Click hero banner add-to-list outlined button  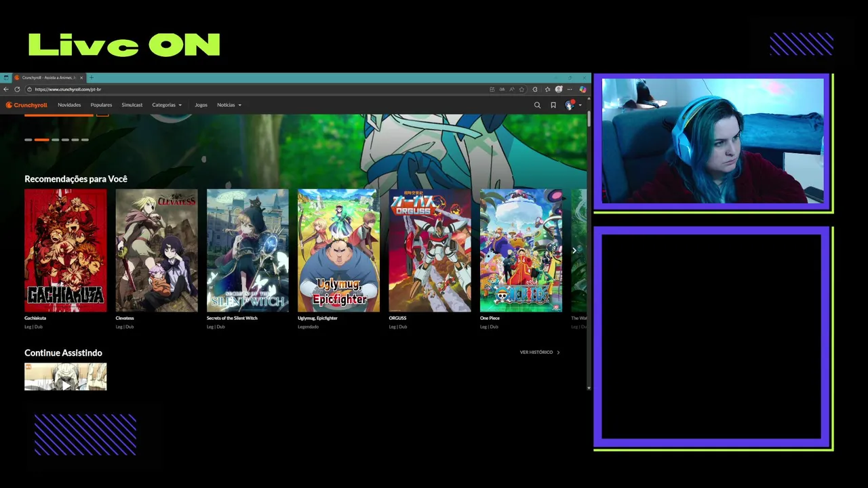102,115
